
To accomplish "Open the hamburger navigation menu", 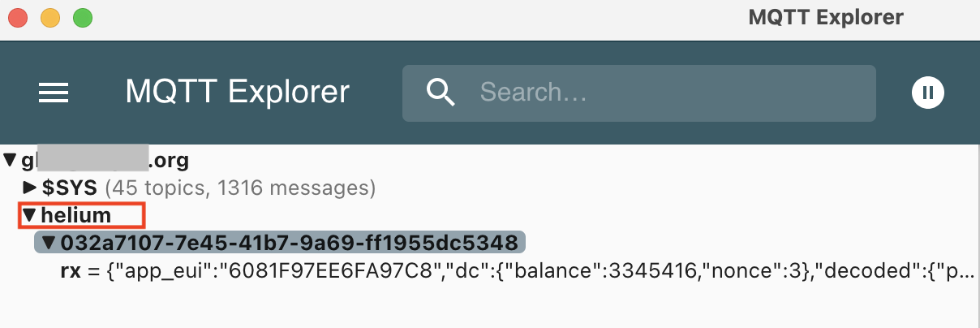I will pyautogui.click(x=54, y=93).
